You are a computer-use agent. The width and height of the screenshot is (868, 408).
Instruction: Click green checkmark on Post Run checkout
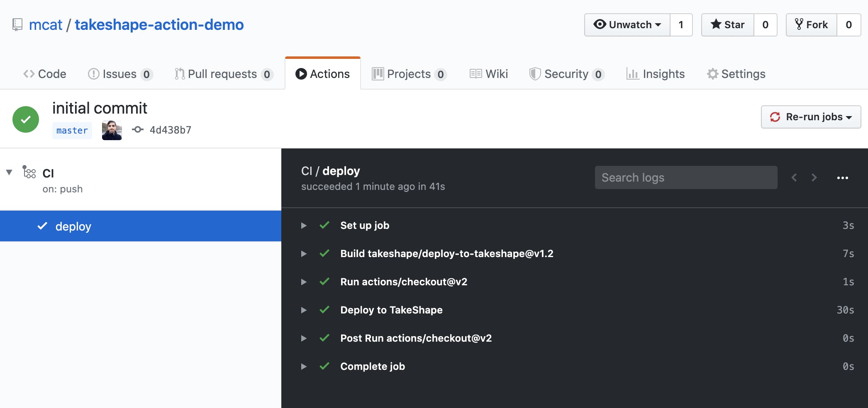click(324, 338)
